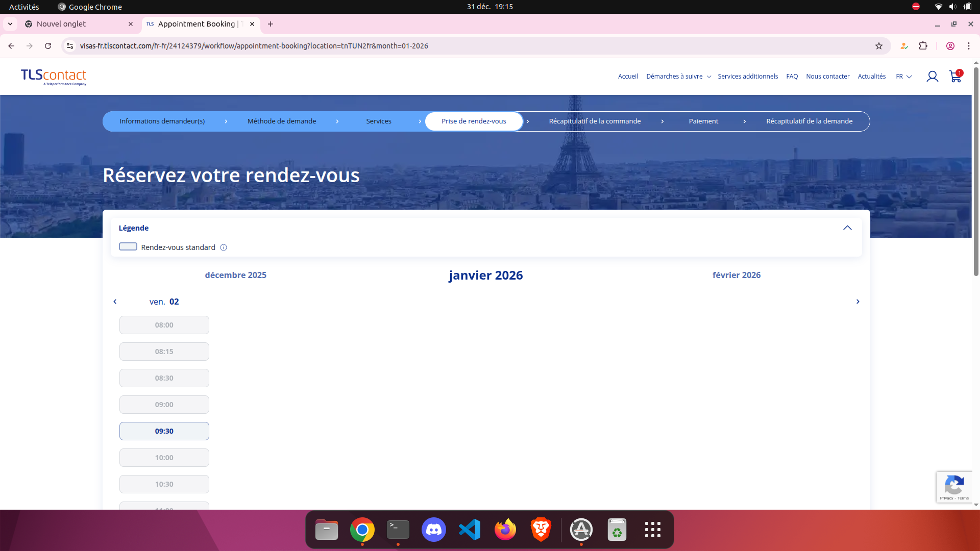The image size is (980, 551).
Task: Expand the Démarches à suivre menu
Action: tap(678, 77)
